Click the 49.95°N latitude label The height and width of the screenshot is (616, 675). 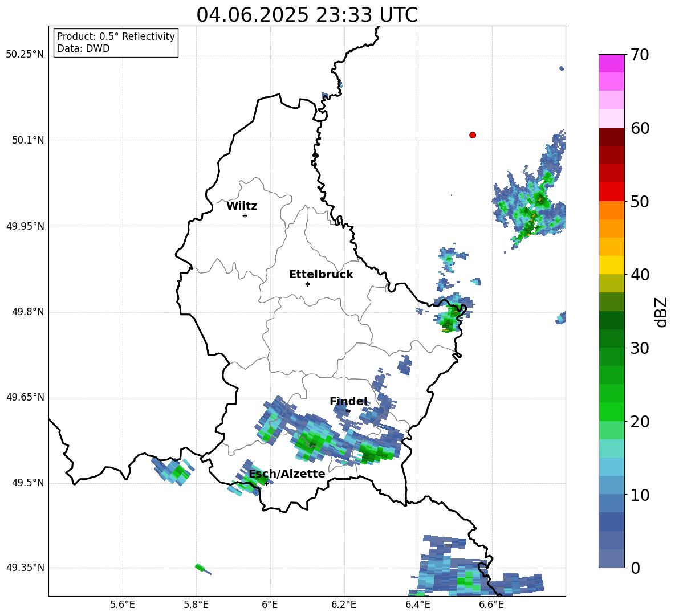[25, 226]
